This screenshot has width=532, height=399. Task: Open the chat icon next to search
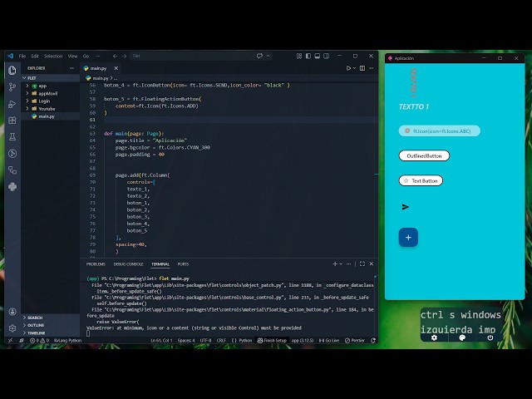pyautogui.click(x=259, y=56)
